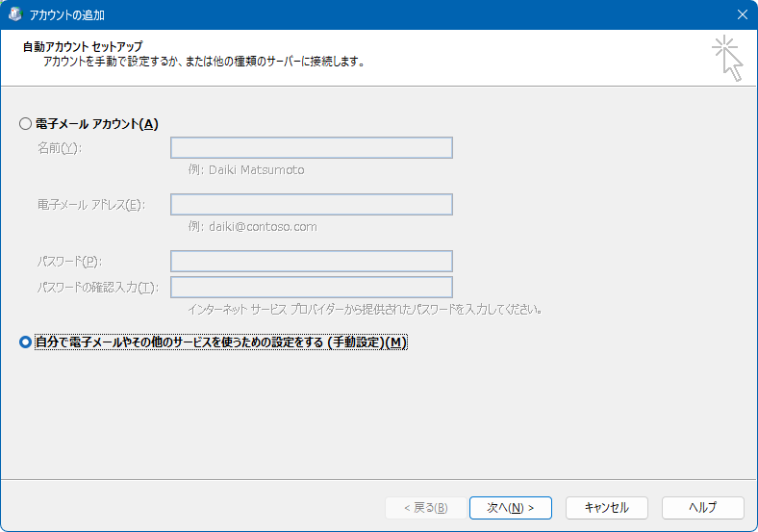Click the 自動アカウント セットアップ heading

(82, 46)
